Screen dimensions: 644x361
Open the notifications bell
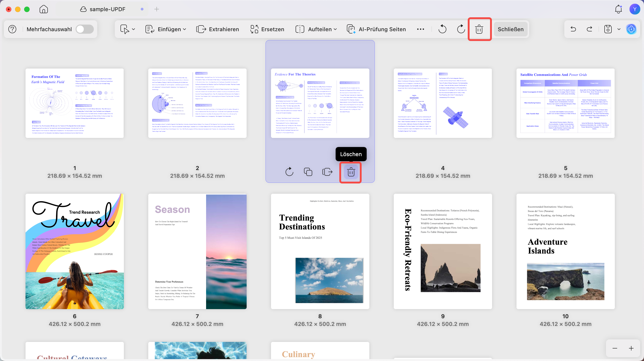618,9
